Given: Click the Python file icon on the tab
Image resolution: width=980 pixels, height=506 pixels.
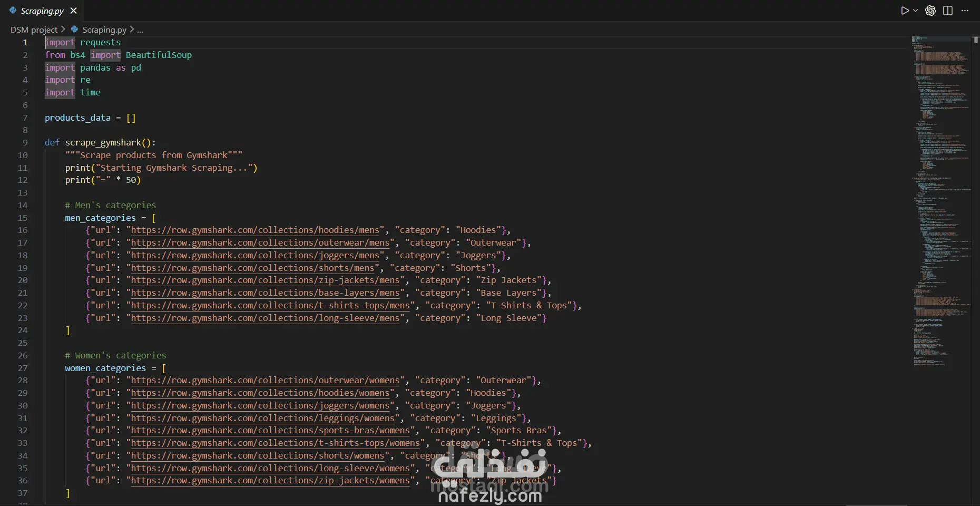Looking at the screenshot, I should pyautogui.click(x=13, y=11).
